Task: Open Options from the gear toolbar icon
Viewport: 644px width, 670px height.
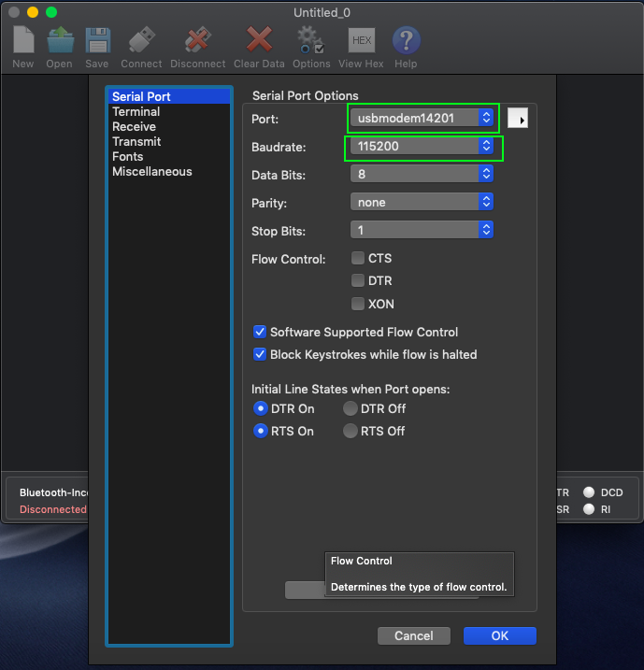Action: point(310,41)
